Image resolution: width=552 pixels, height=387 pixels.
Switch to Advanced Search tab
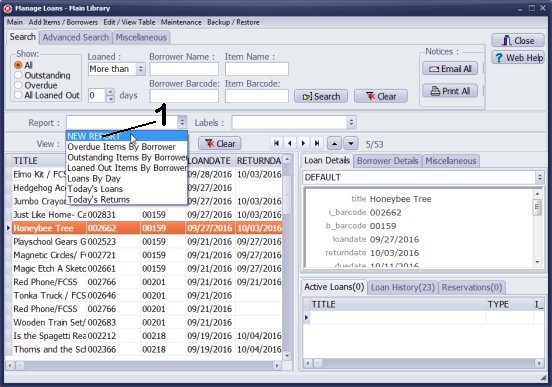76,37
